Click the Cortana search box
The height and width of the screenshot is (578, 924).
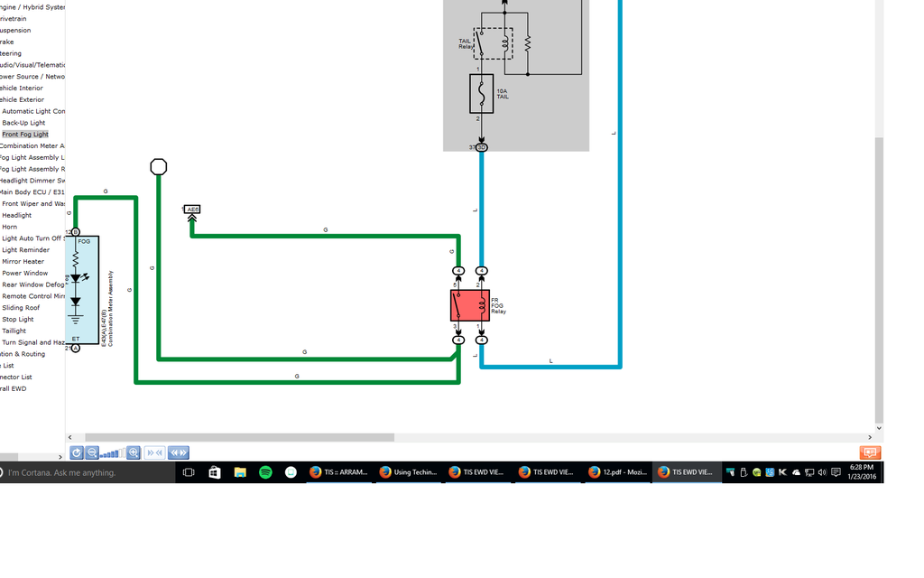point(88,472)
